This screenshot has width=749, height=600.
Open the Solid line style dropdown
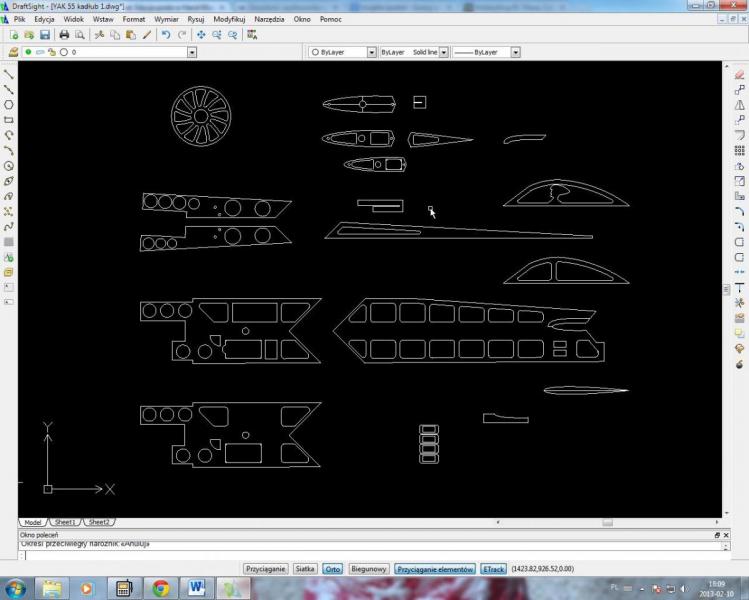pos(445,52)
